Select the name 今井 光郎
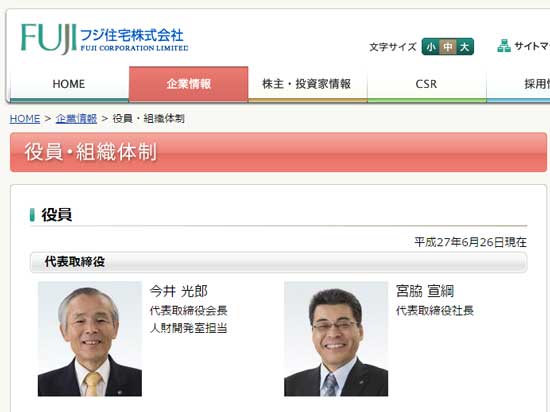This screenshot has width=550, height=412. click(179, 291)
